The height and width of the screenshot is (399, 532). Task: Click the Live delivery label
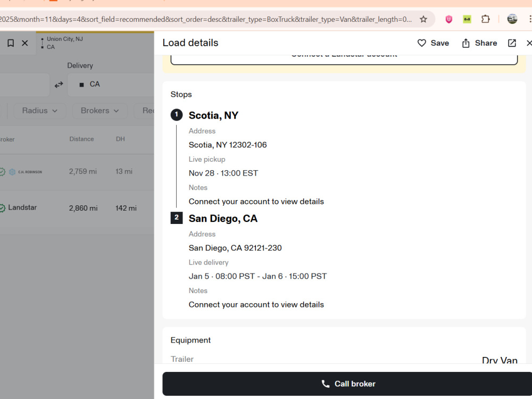tap(209, 263)
